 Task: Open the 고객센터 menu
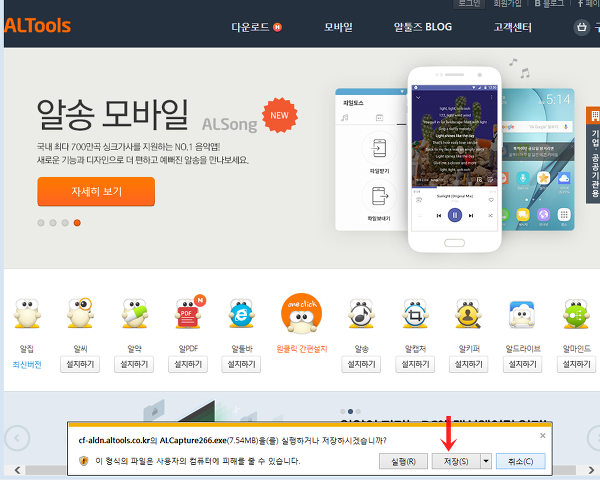pyautogui.click(x=512, y=27)
